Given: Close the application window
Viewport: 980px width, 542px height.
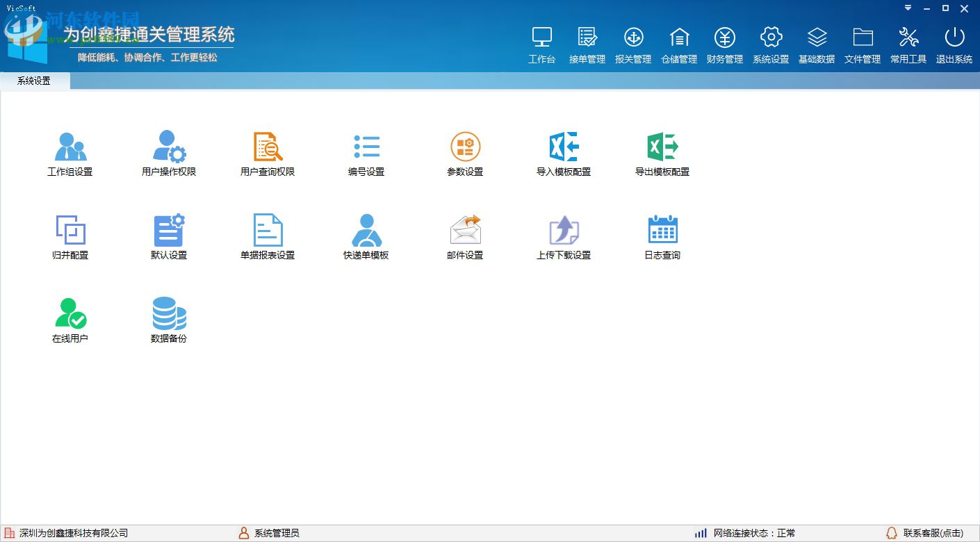Looking at the screenshot, I should tap(965, 8).
